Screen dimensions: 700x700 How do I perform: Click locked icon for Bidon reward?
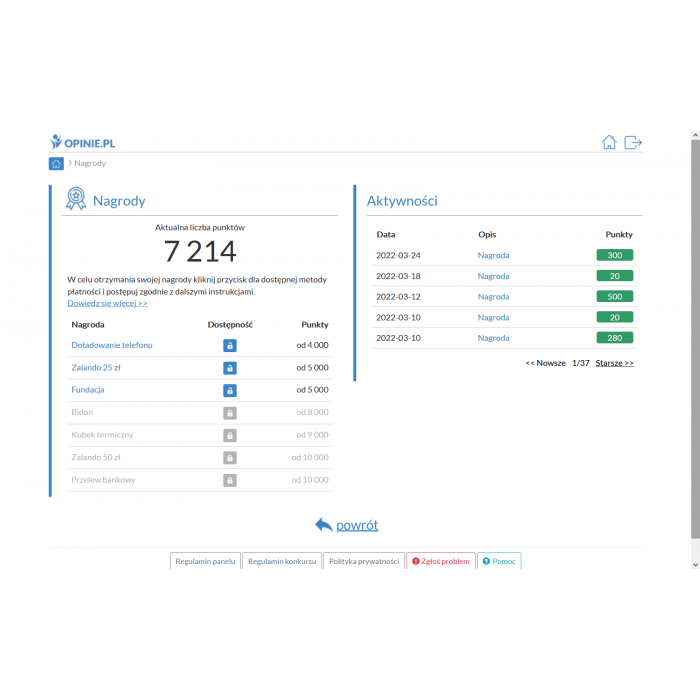230,413
